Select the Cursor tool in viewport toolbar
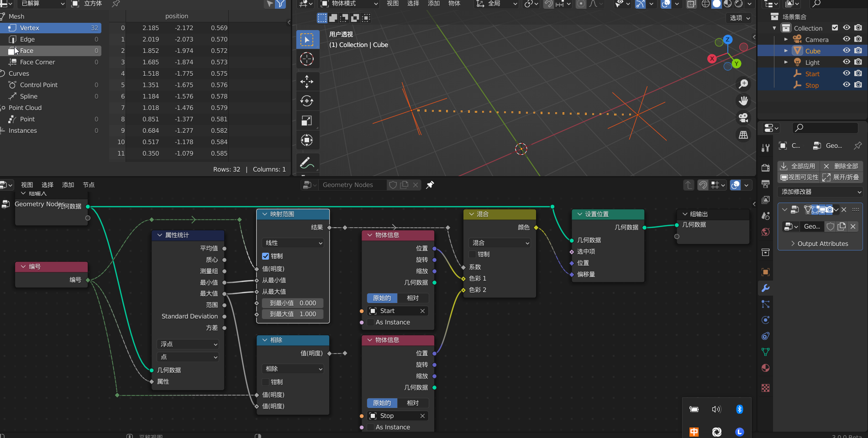This screenshot has width=868, height=438. point(307,59)
